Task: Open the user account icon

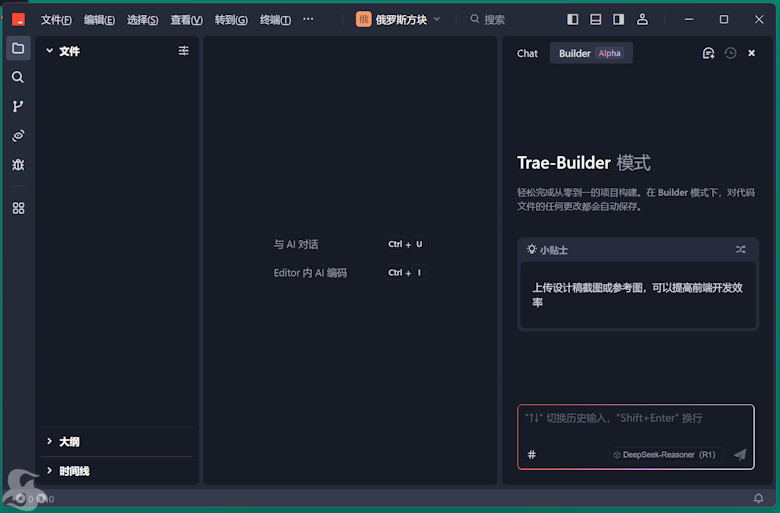Action: click(642, 19)
